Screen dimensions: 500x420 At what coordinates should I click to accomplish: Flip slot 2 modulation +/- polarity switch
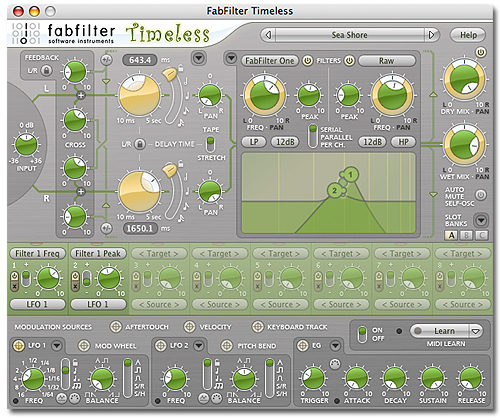tap(87, 279)
